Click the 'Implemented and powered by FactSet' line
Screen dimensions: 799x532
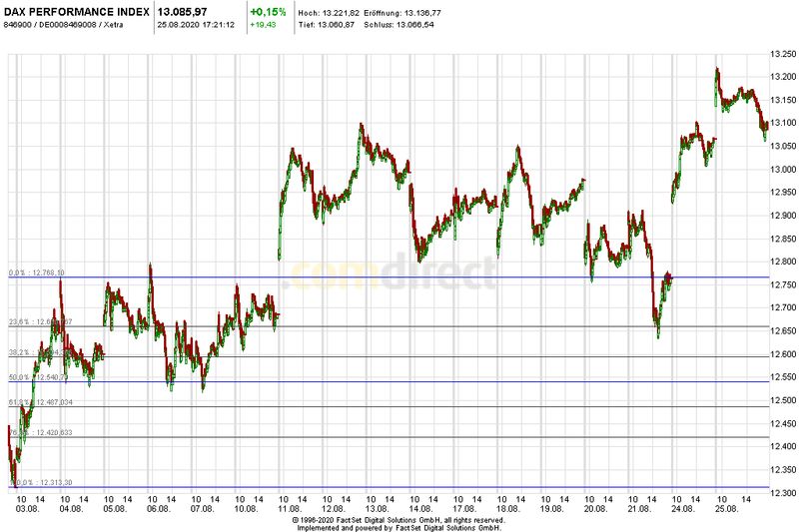click(399, 528)
